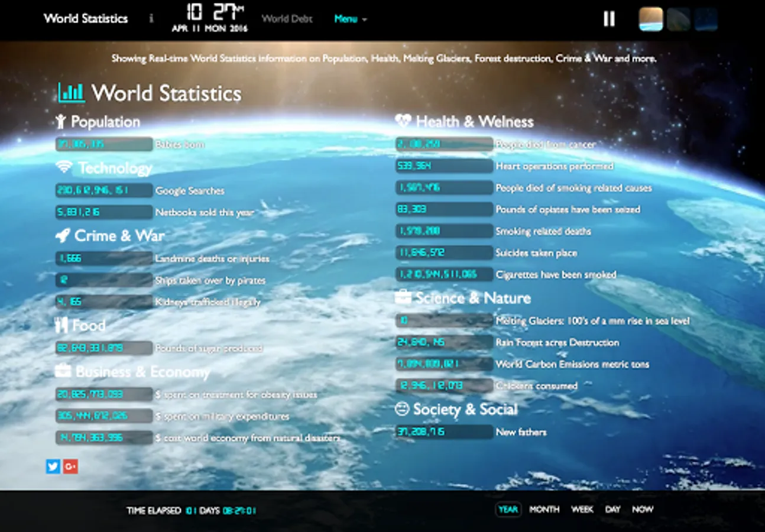The height and width of the screenshot is (532, 765).
Task: Click the person icon beside Population
Action: pyautogui.click(x=60, y=122)
